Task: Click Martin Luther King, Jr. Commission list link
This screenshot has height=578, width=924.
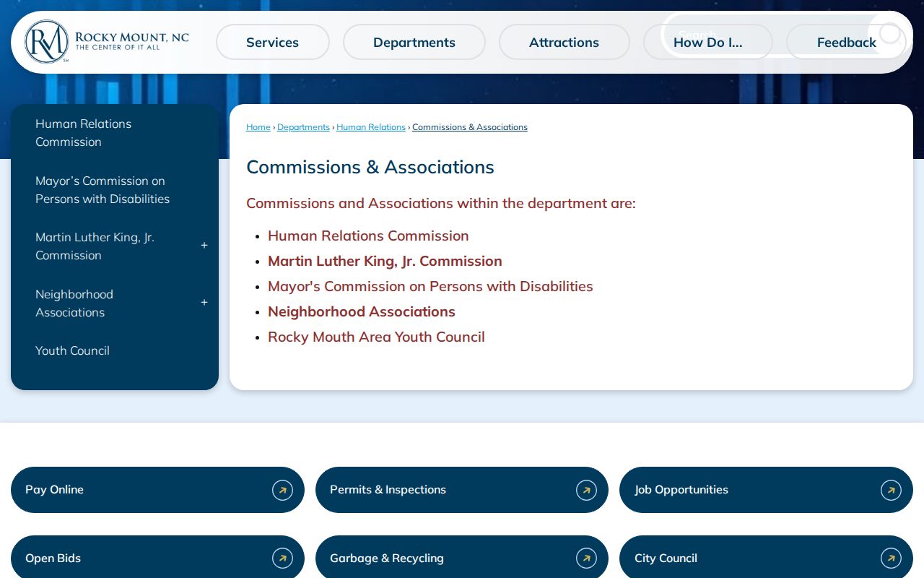Action: click(385, 261)
